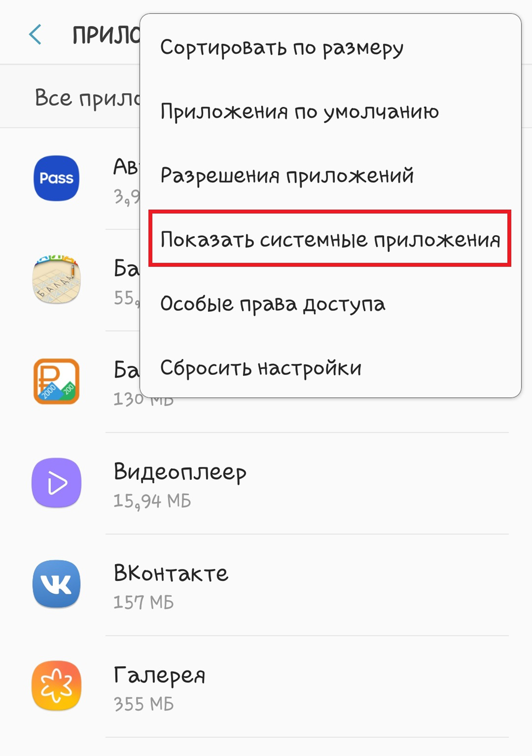Image resolution: width=532 pixels, height=756 pixels.
Task: Open Видеоплеер app details entry
Action: pos(266,483)
